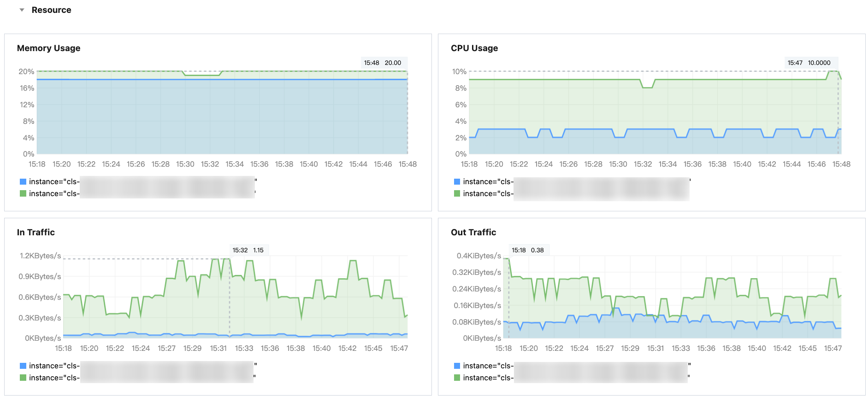Click the 15:34 time label on Memory Usage axis
Viewport: 868px width, 396px height.
235,164
